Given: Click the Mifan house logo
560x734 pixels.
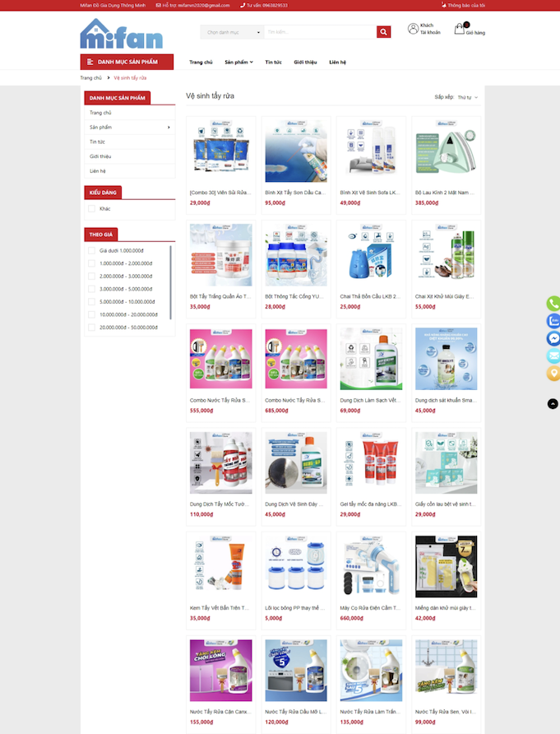Looking at the screenshot, I should click(x=122, y=34).
